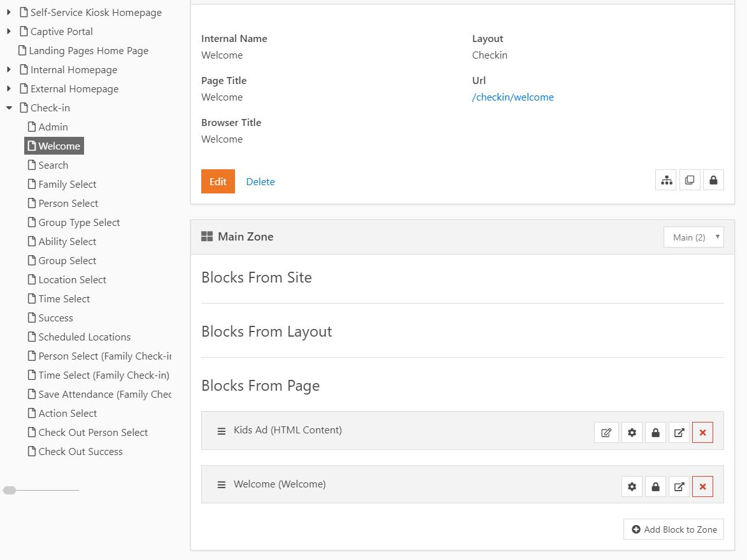Open the Main (2) zone dropdown
The height and width of the screenshot is (560, 747).
coord(694,237)
